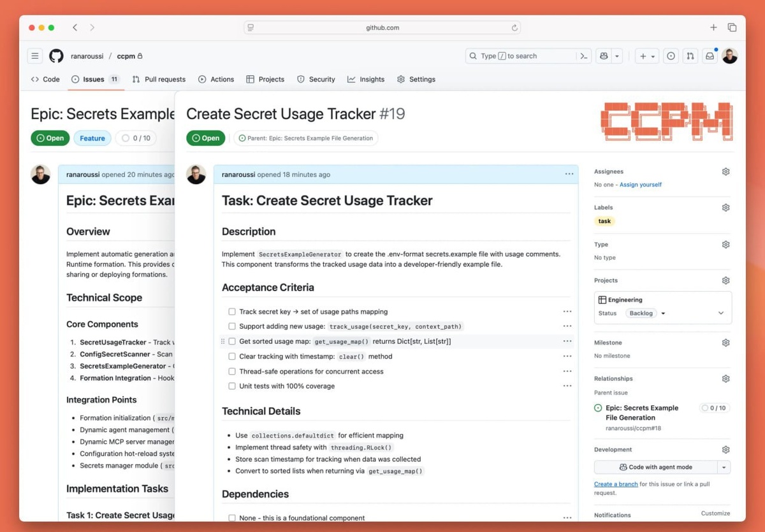This screenshot has width=765, height=532.
Task: Check Clear tracking with timestamp clear()
Action: pos(232,356)
